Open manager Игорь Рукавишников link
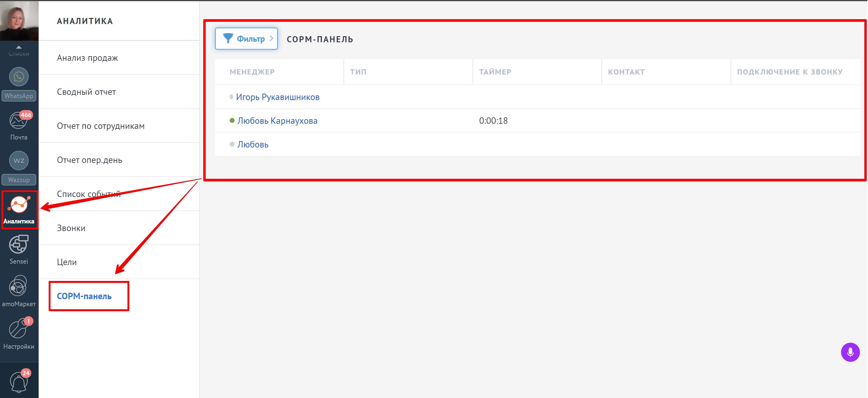Viewport: 868px width, 398px height. click(278, 97)
